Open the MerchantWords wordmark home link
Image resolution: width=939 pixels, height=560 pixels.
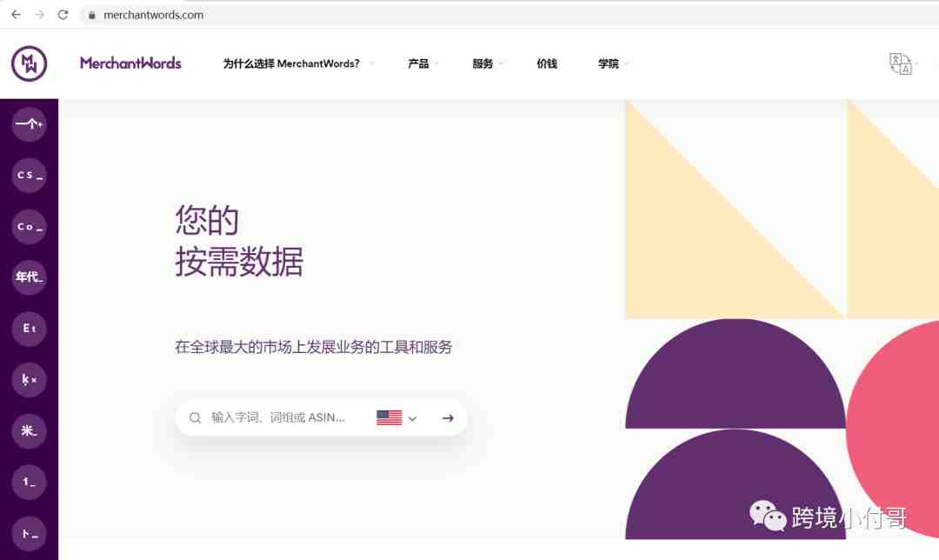[x=130, y=63]
